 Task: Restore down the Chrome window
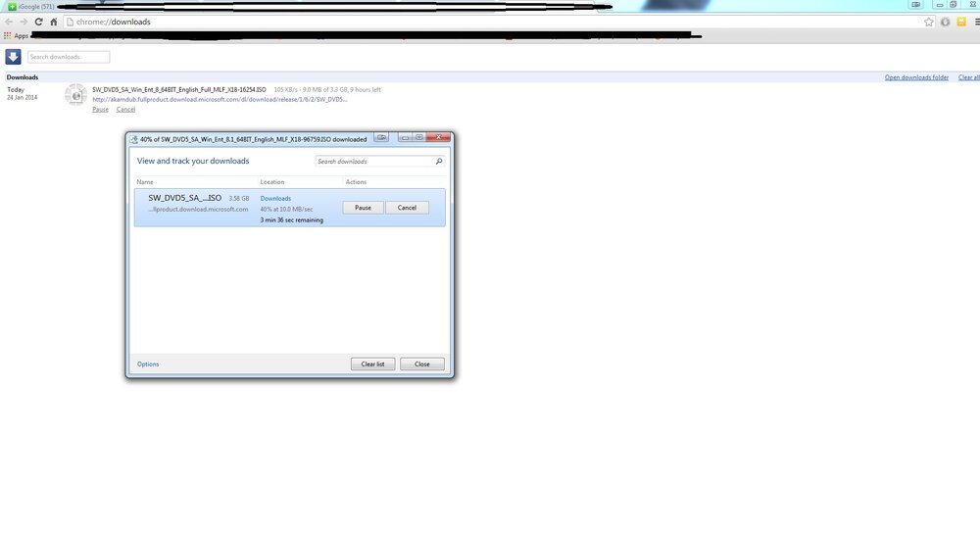[954, 4]
